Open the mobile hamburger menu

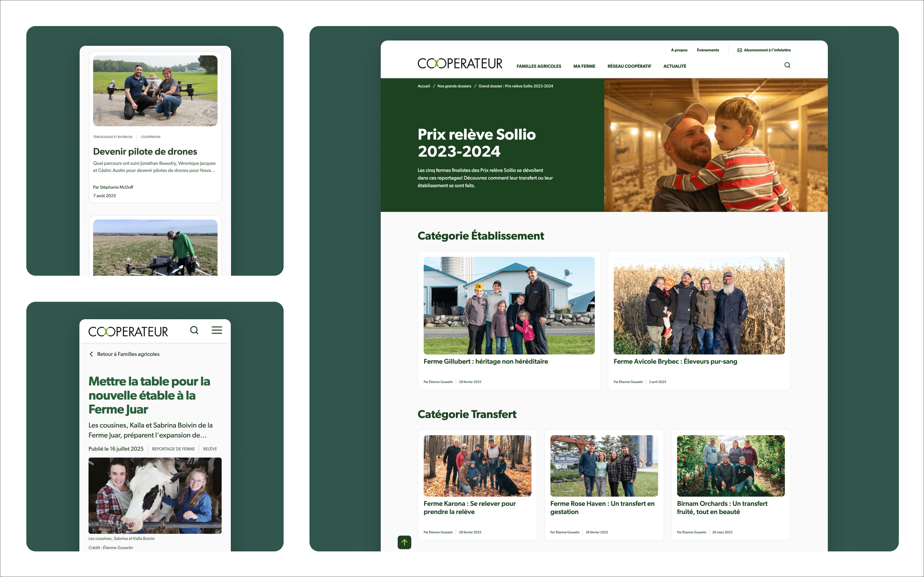[217, 330]
